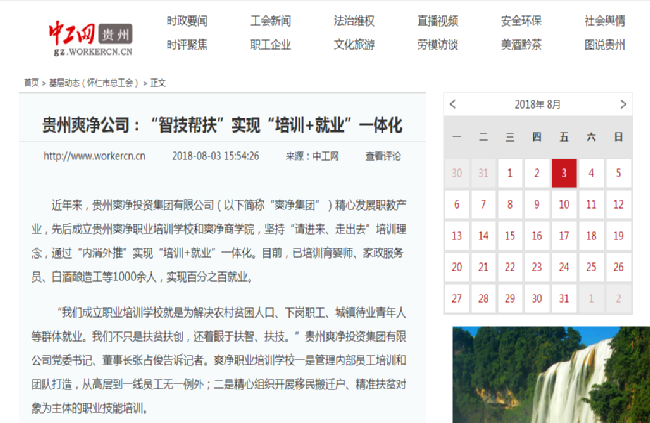Select August 16 in calendar
This screenshot has height=423, width=650.
click(x=537, y=236)
